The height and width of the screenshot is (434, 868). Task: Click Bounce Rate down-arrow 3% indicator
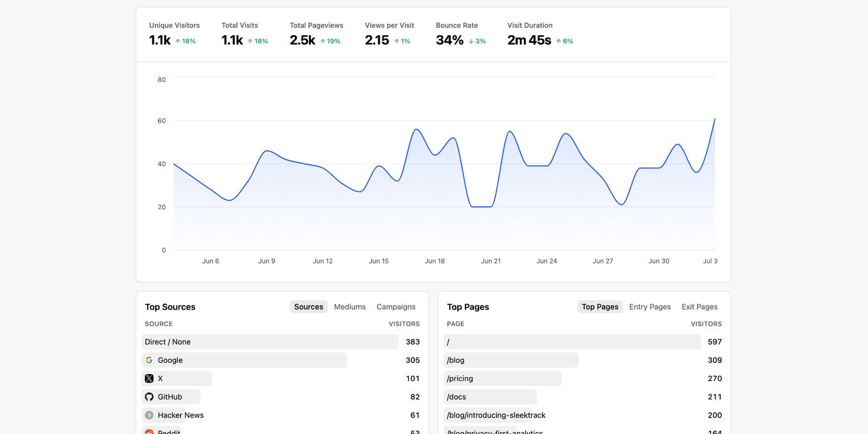click(477, 41)
